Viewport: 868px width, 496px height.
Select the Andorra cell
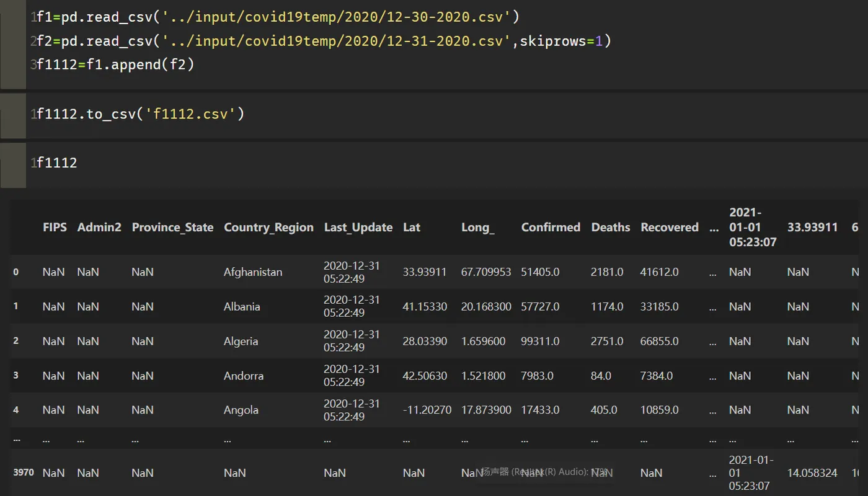pos(243,376)
